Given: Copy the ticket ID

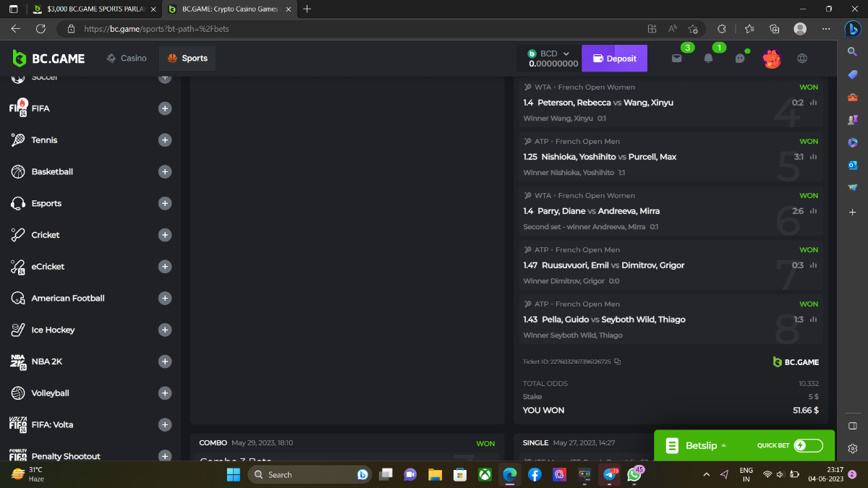Looking at the screenshot, I should [617, 361].
